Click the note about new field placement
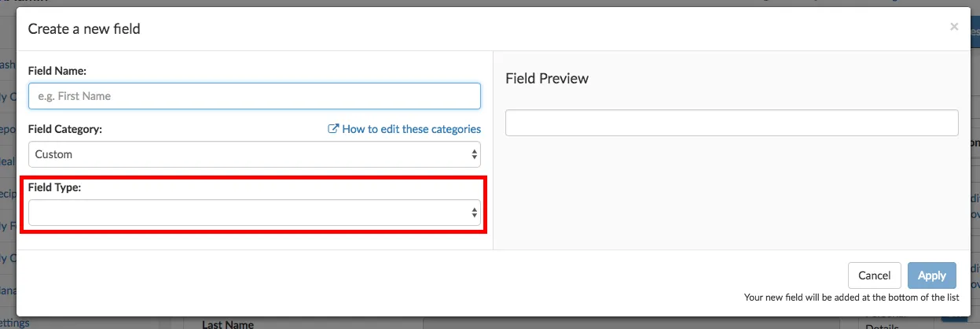980x329 pixels. [x=850, y=298]
